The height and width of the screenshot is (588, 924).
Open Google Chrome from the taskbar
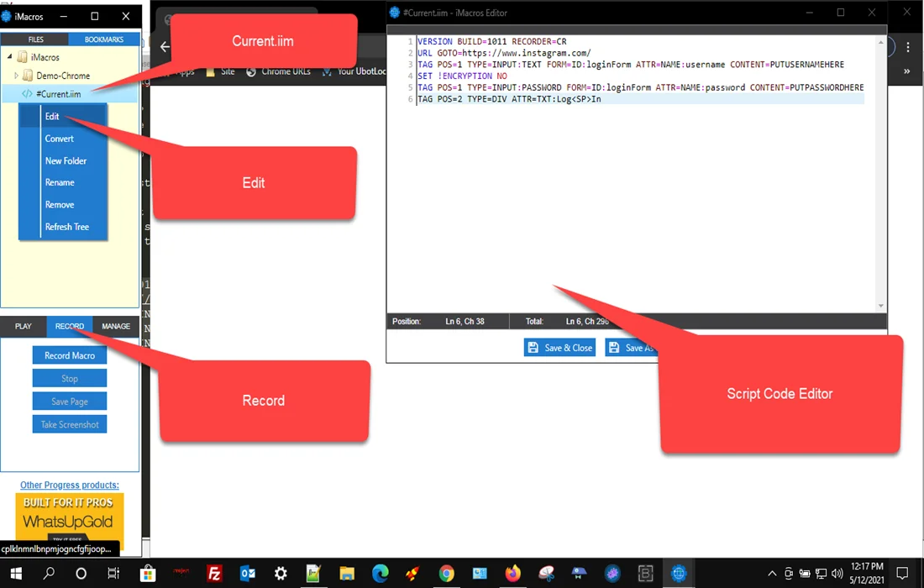pos(446,573)
